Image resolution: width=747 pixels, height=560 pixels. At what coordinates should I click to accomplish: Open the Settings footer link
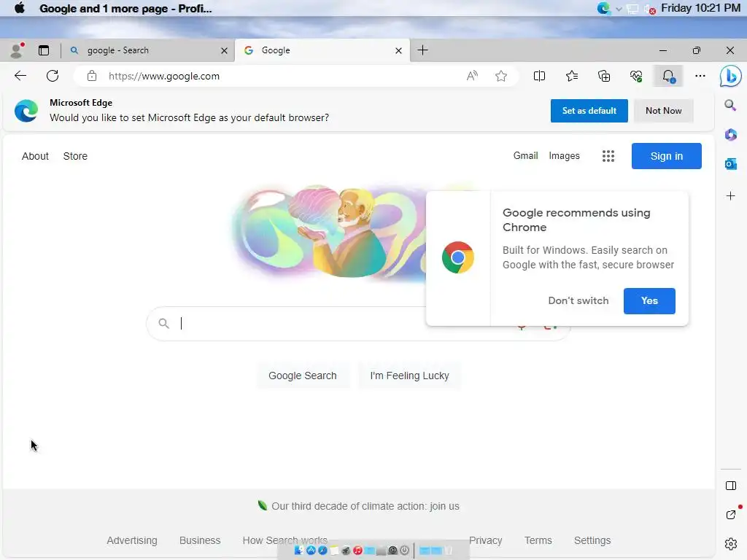pyautogui.click(x=592, y=540)
